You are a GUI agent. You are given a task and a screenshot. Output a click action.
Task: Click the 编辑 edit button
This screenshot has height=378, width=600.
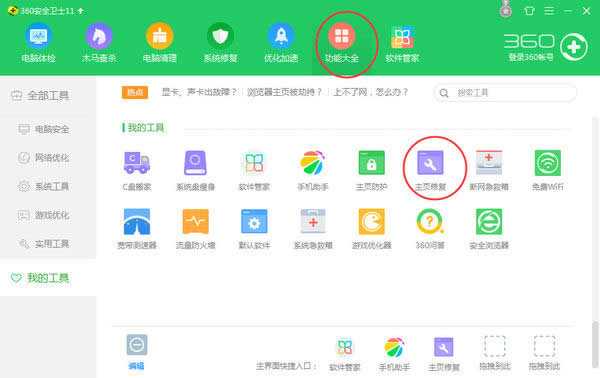pyautogui.click(x=137, y=352)
